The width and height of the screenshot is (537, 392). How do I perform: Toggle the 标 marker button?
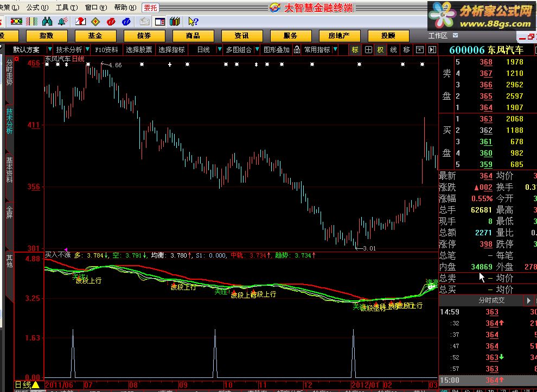(x=355, y=49)
